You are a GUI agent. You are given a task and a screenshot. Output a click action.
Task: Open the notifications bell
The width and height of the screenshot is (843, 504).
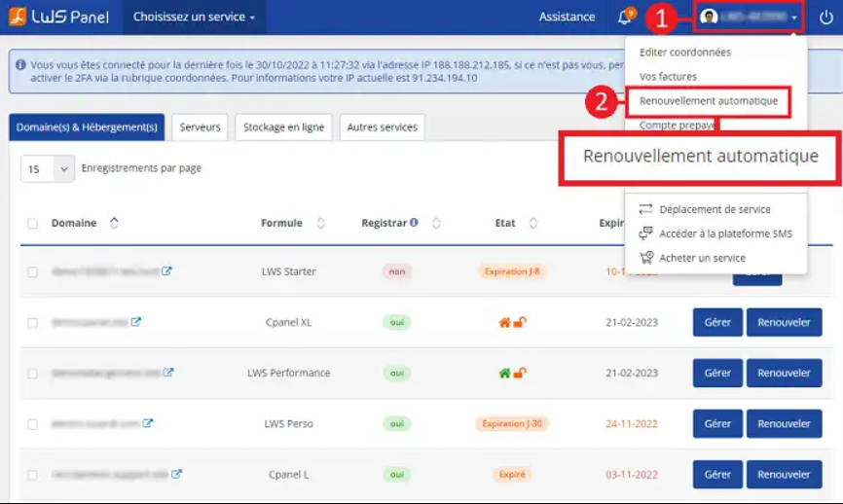(624, 18)
